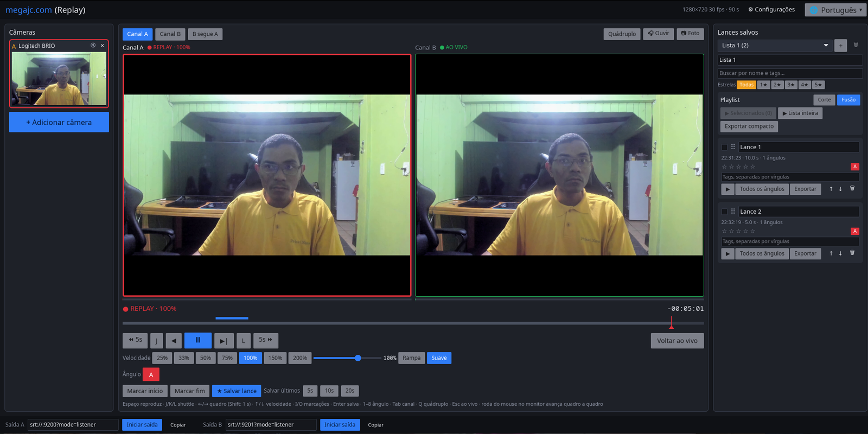Select the Logitech BRIO camera thumbnail
This screenshot has height=434, width=868.
click(59, 79)
